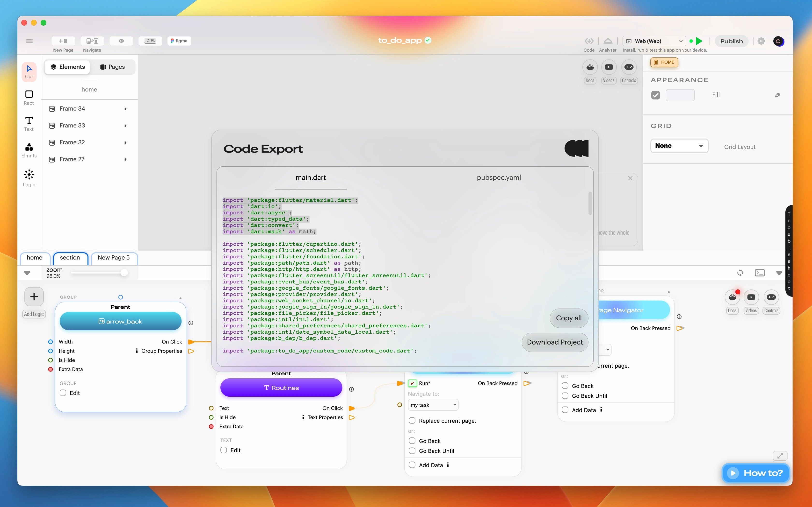Click the figma import button

pos(179,41)
